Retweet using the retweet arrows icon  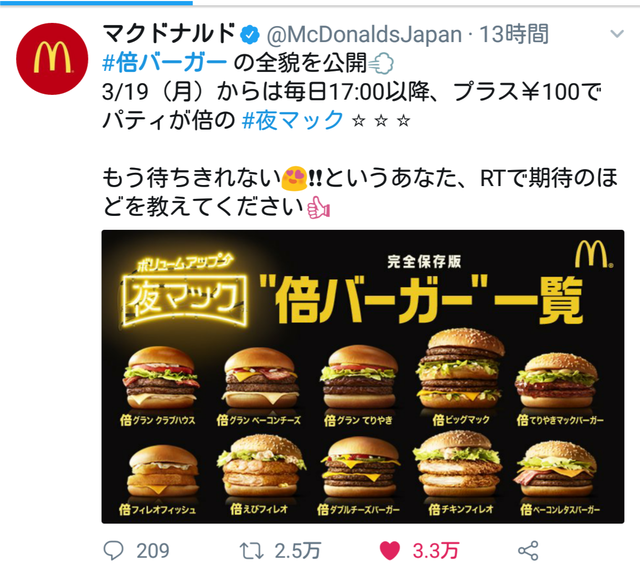click(x=251, y=550)
